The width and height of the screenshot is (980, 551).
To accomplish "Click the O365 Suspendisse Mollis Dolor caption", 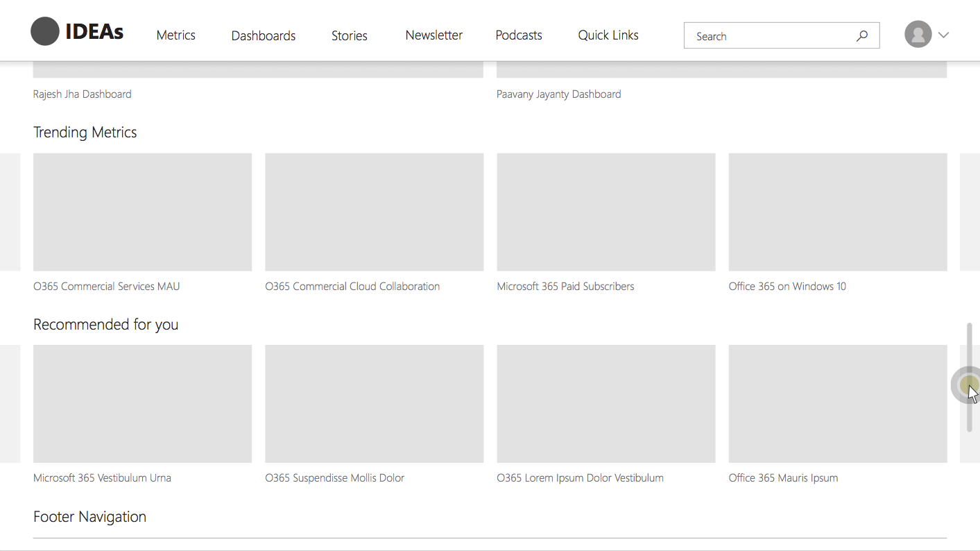I will 335,478.
